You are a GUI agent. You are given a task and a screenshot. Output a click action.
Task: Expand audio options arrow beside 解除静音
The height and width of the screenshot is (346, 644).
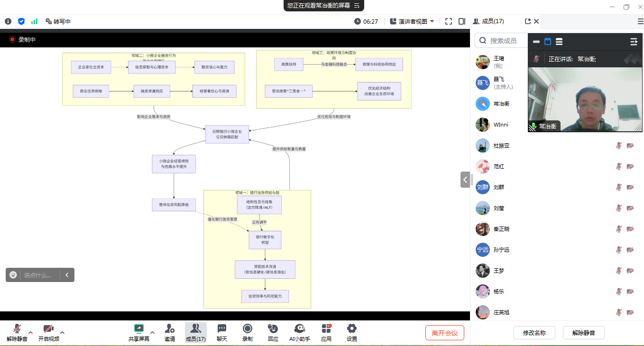pyautogui.click(x=31, y=332)
